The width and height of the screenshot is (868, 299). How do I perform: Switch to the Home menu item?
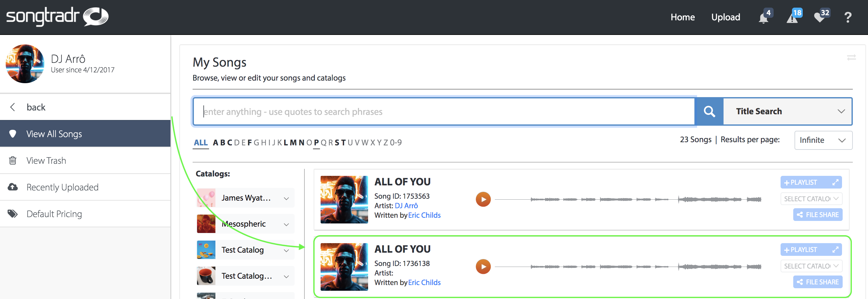pyautogui.click(x=682, y=17)
